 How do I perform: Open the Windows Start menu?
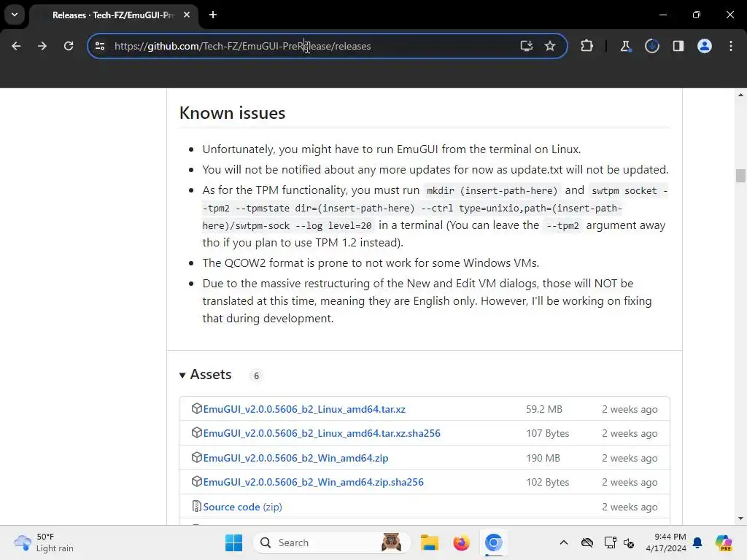233,542
